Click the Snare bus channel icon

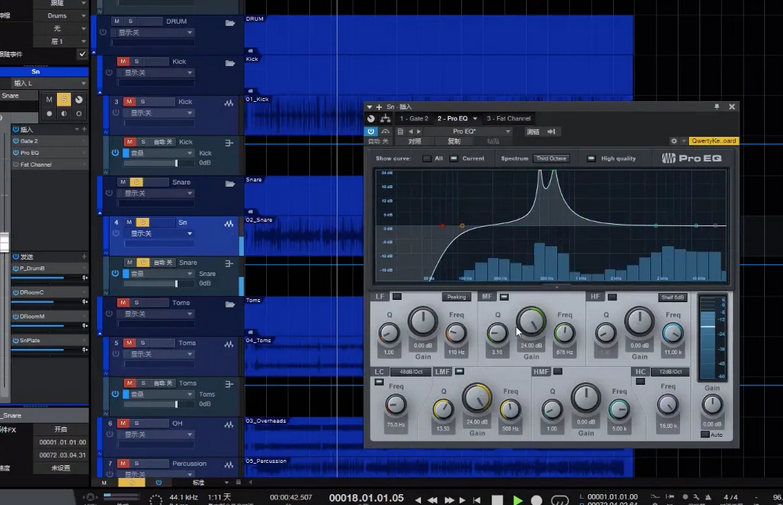(x=229, y=264)
